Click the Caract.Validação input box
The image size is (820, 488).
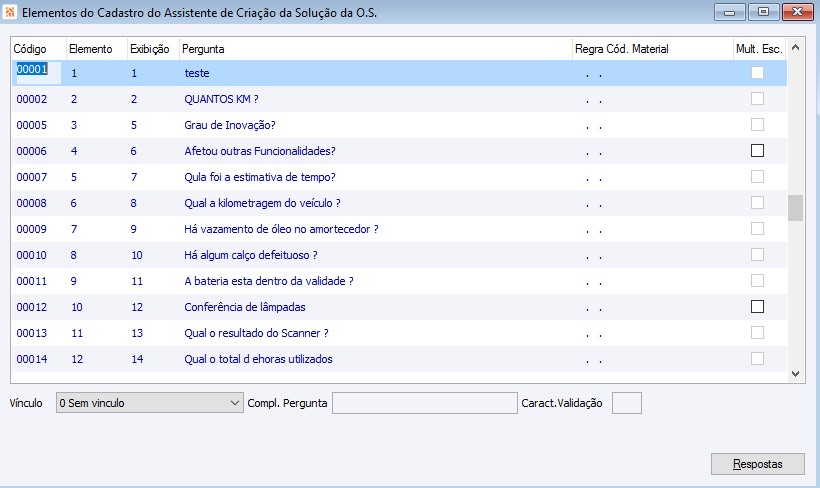[626, 403]
